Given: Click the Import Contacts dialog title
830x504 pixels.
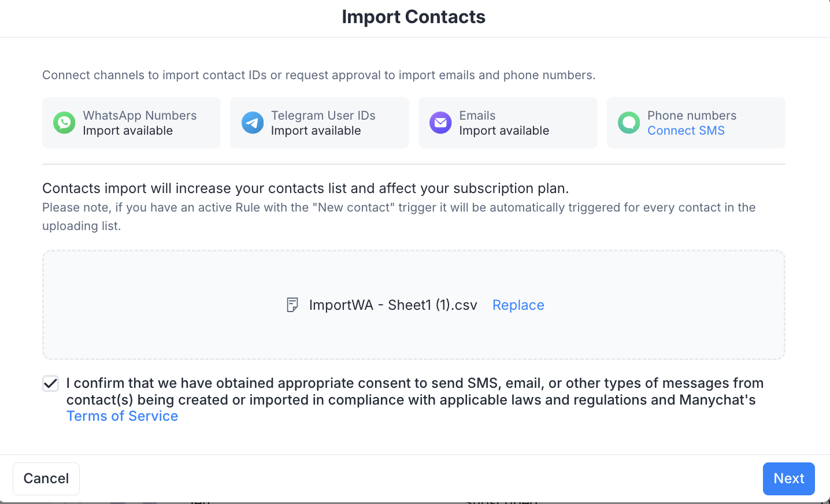Looking at the screenshot, I should (413, 17).
